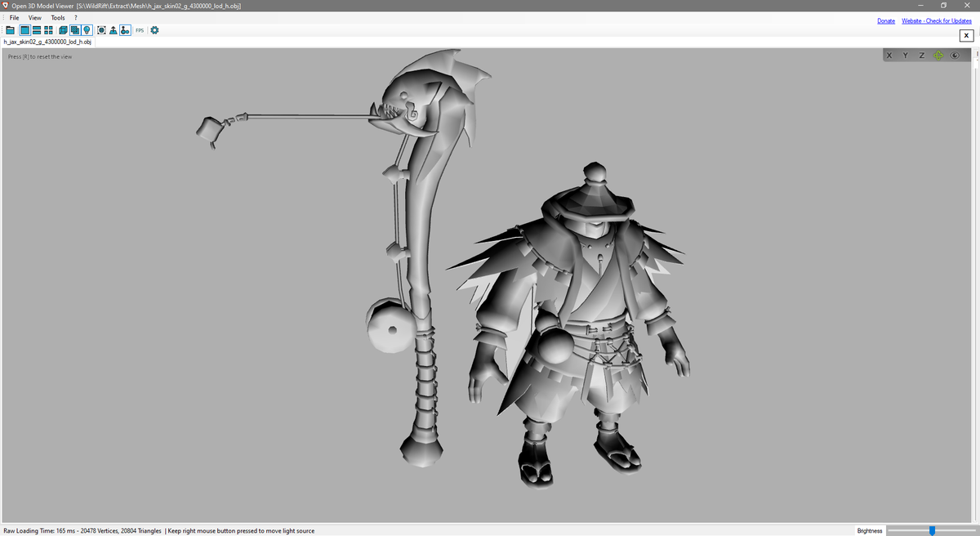Toggle skeleton joints display icon
Screen dimensions: 980x536
(x=125, y=30)
